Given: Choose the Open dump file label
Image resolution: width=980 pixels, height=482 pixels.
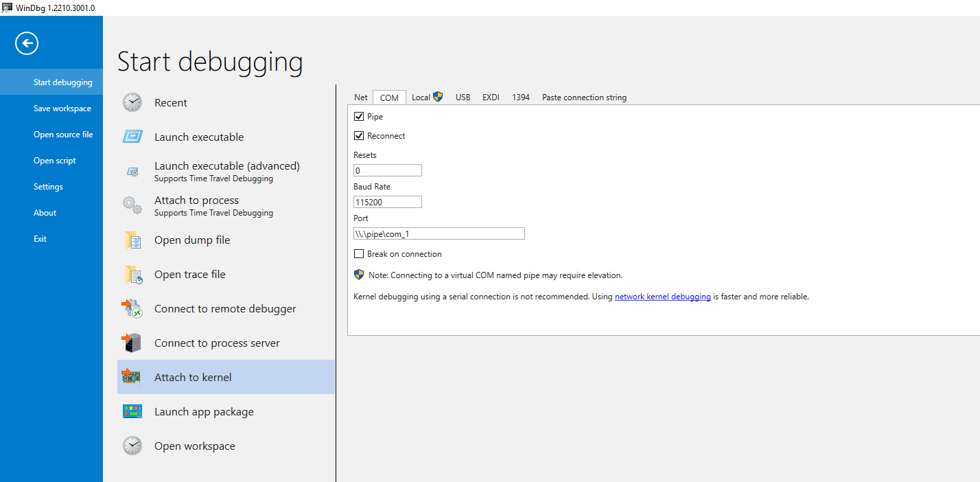Looking at the screenshot, I should (192, 240).
